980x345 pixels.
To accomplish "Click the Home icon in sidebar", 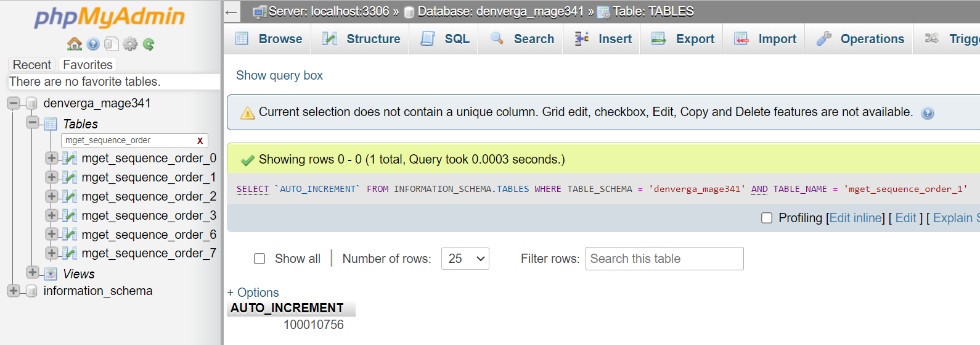I will (x=75, y=44).
